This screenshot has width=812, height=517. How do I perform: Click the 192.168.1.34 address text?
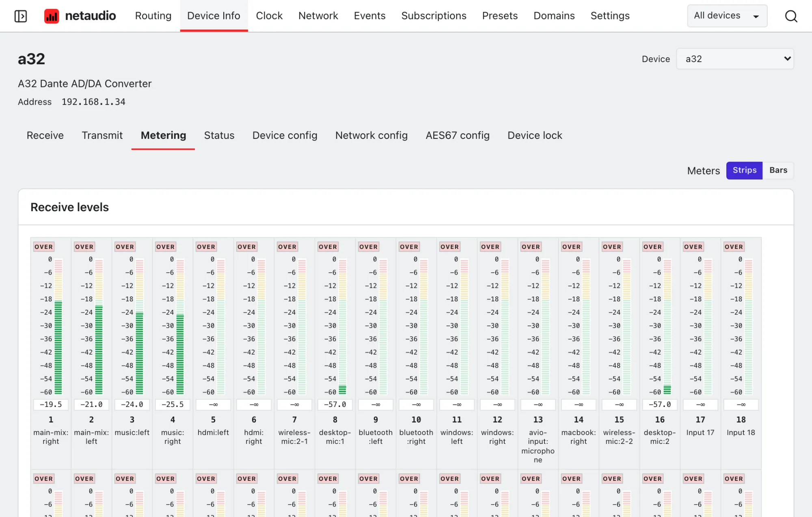[93, 102]
